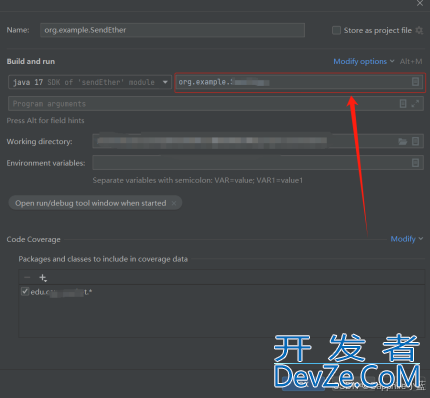430x398 pixels.
Task: Click the add coverage pattern plus icon
Action: click(43, 278)
